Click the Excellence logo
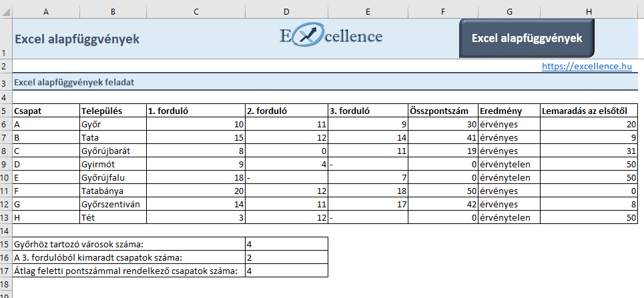This screenshot has height=298, width=644. click(331, 36)
